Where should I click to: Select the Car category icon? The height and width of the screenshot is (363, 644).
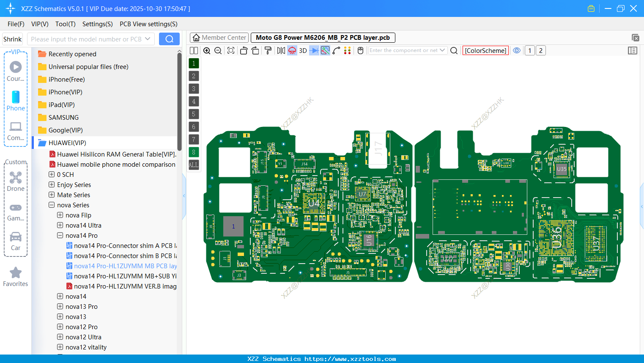[x=16, y=241]
